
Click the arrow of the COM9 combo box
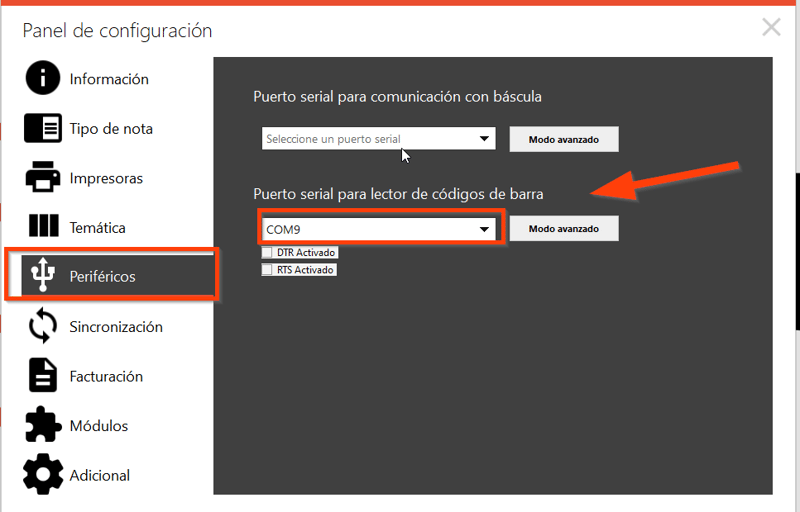coord(484,229)
